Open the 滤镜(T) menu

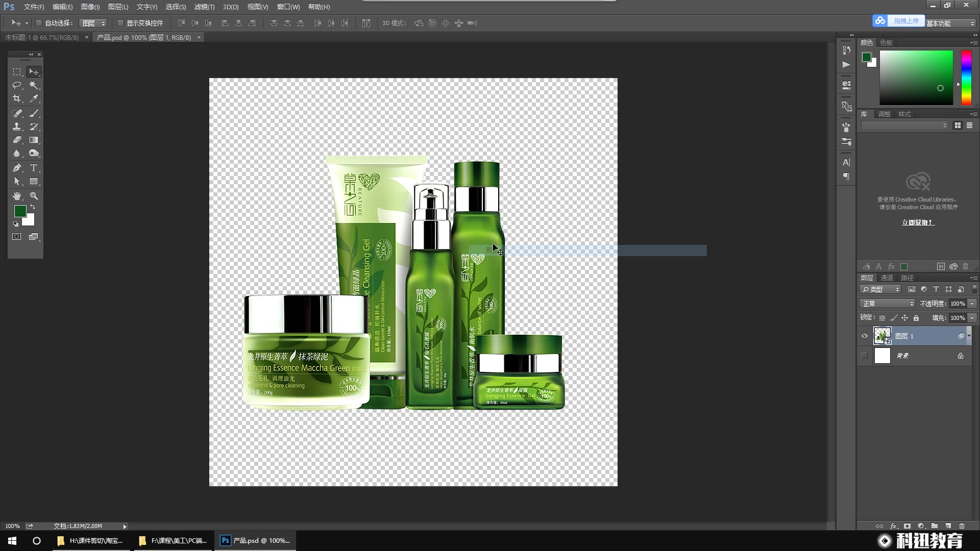click(204, 7)
